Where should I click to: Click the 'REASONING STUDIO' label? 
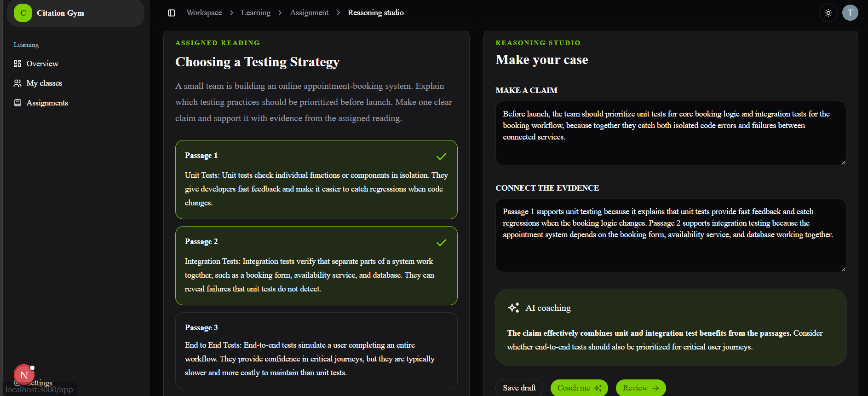click(538, 43)
